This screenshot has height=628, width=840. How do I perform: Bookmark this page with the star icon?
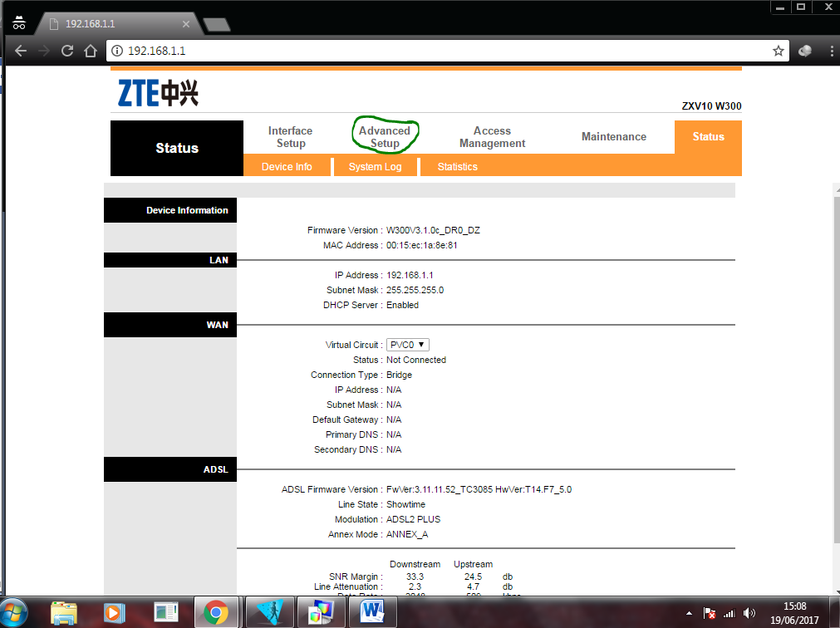point(779,51)
